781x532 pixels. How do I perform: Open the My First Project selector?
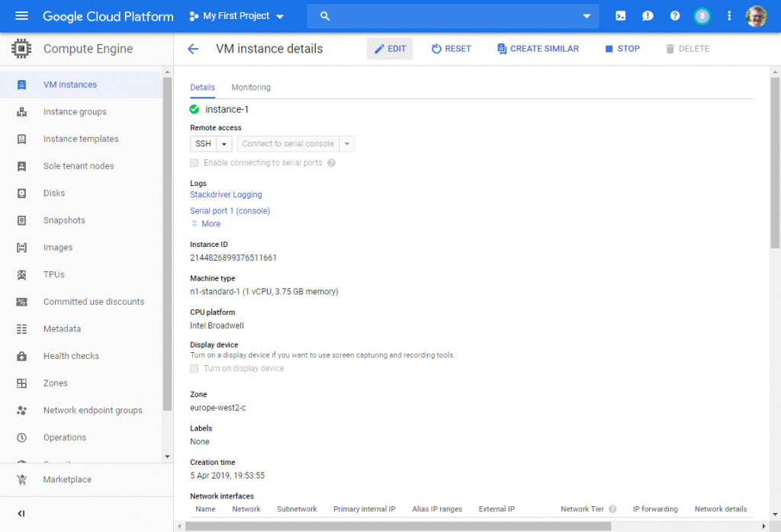click(236, 16)
